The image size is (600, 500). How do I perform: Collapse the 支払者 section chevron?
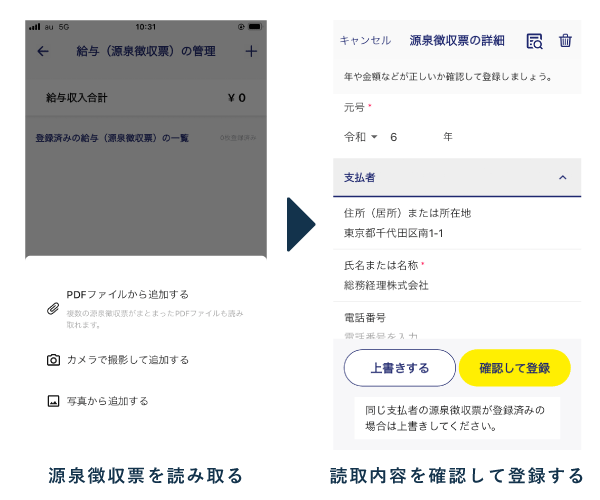(x=562, y=178)
